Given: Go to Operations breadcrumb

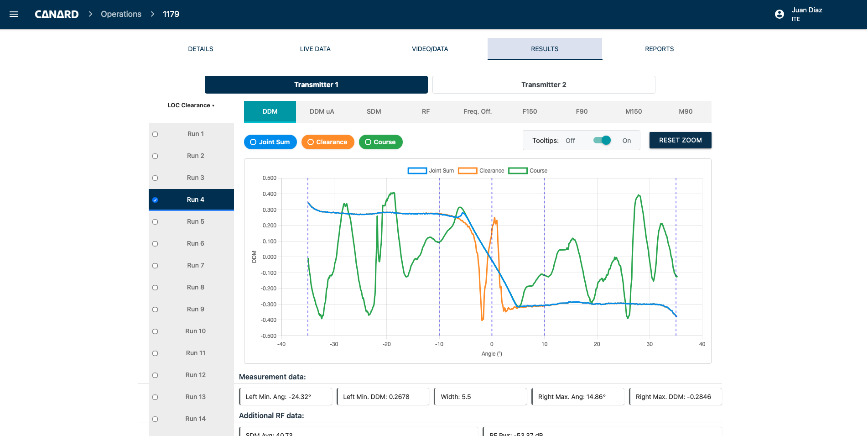Looking at the screenshot, I should [x=121, y=14].
